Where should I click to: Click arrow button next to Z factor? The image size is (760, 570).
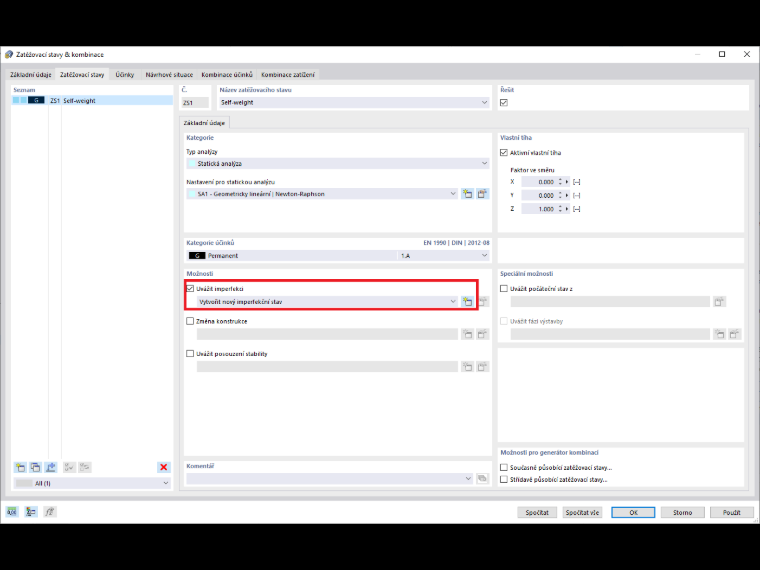point(567,209)
